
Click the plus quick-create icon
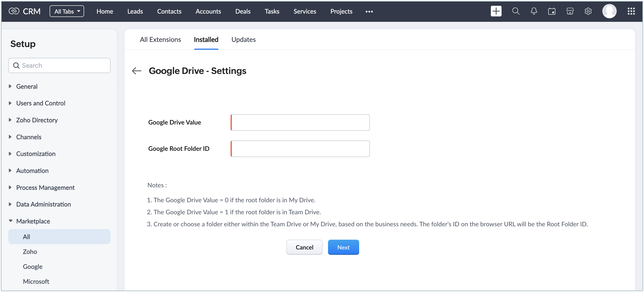coord(496,11)
